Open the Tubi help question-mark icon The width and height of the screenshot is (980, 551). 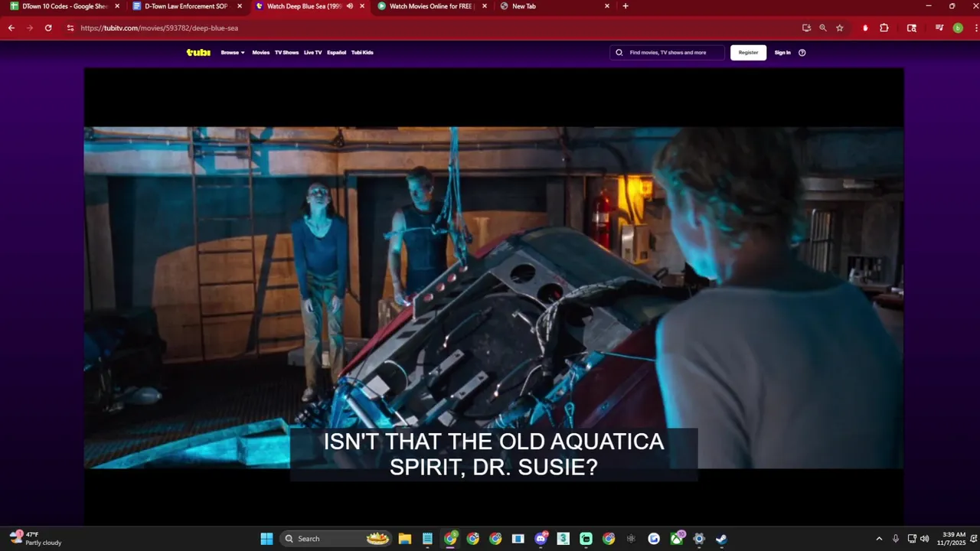(802, 53)
